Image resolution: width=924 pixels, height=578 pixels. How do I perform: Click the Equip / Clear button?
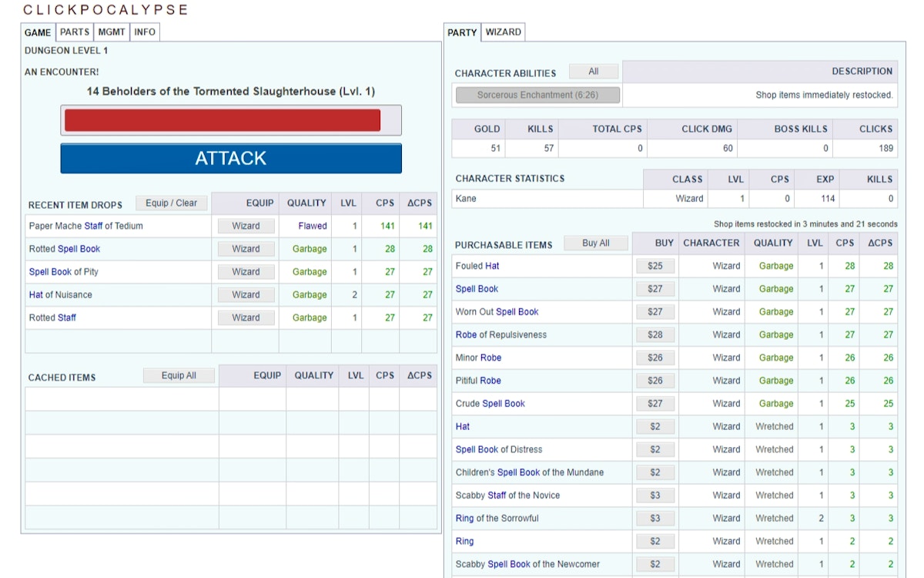click(172, 203)
